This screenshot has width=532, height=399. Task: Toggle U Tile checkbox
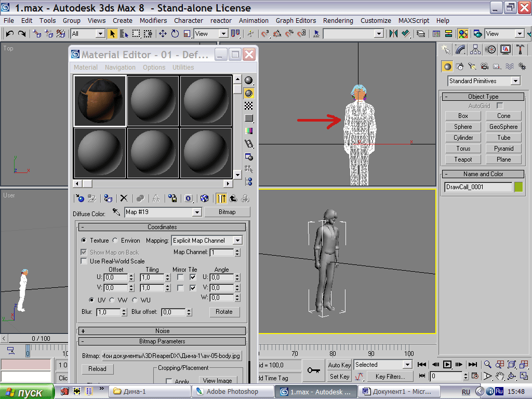[x=193, y=277]
